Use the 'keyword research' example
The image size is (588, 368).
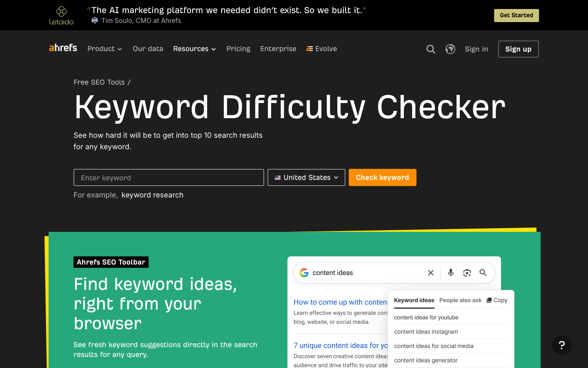pyautogui.click(x=152, y=195)
